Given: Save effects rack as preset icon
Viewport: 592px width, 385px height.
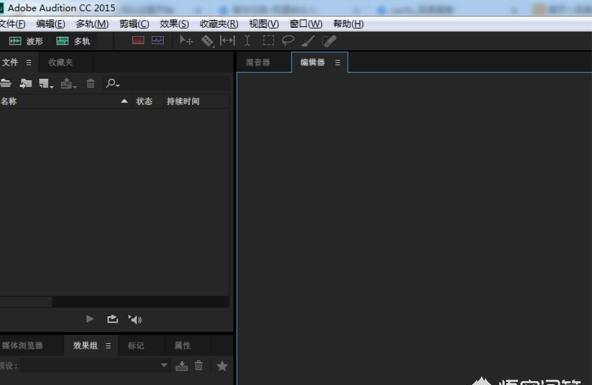Looking at the screenshot, I should point(182,366).
